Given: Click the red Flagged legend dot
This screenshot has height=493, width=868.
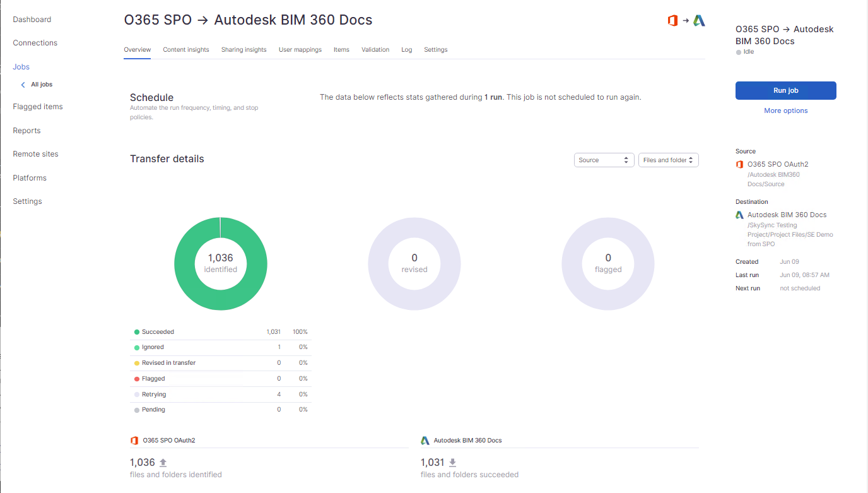Looking at the screenshot, I should 137,379.
